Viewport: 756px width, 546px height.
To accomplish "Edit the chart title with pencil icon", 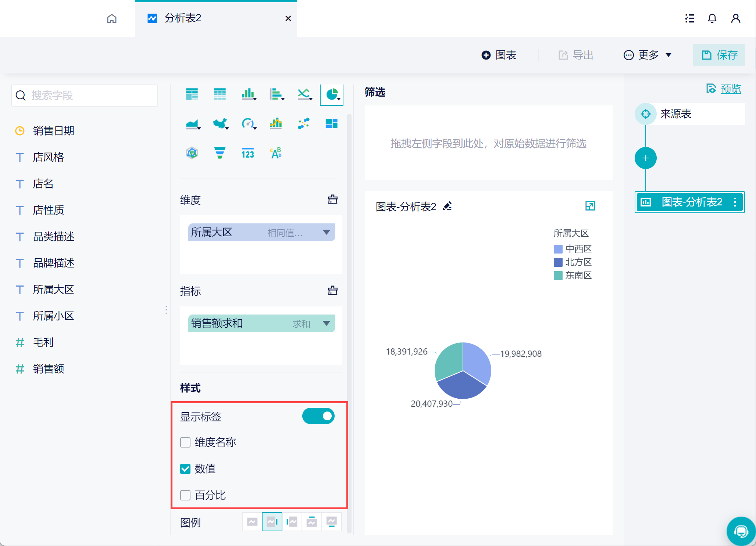I will click(x=447, y=206).
